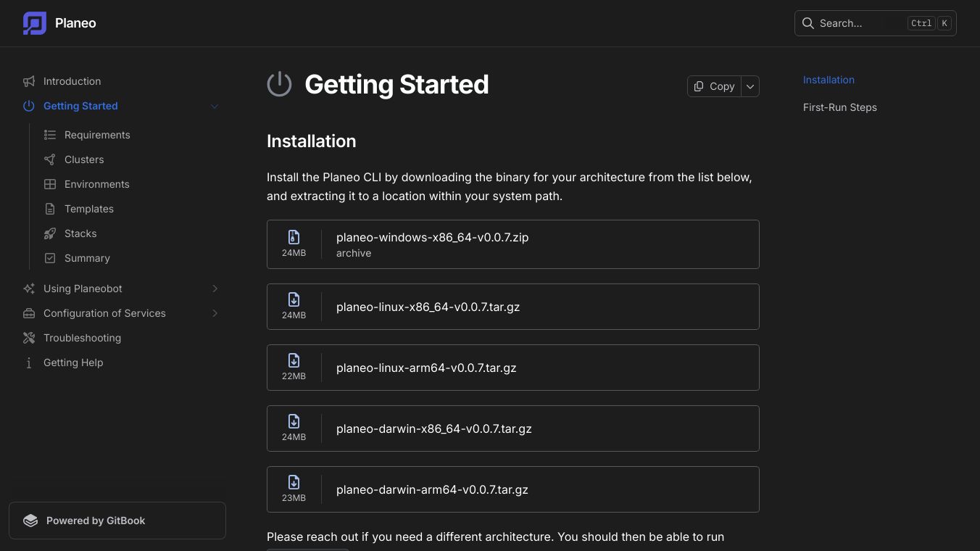Screen dimensions: 980x551
Task: Click the megaphone icon beside Introduction
Action: coord(29,81)
